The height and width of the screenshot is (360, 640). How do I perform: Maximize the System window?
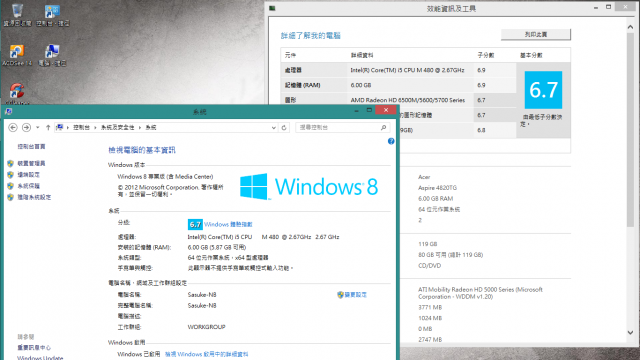(x=369, y=110)
